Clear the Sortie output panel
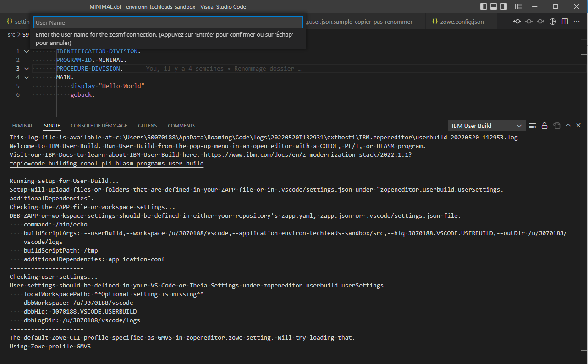Screen dimensions: 588x364 532,125
